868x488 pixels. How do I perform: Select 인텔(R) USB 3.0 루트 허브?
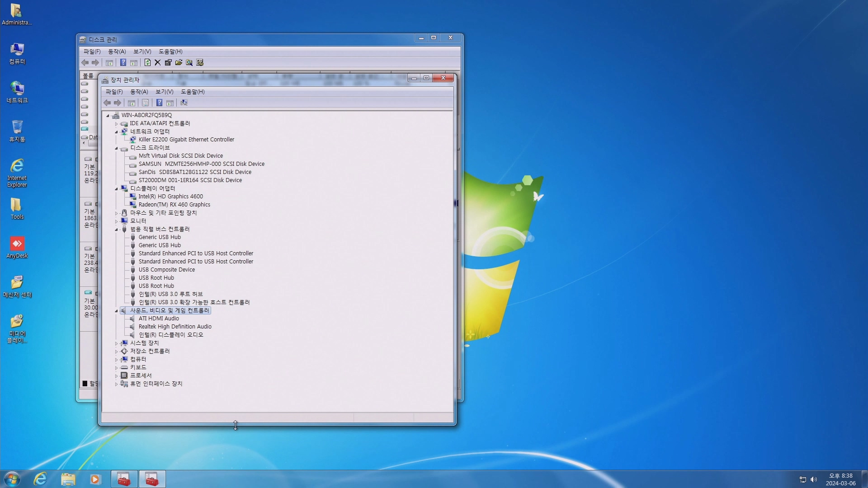tap(171, 294)
